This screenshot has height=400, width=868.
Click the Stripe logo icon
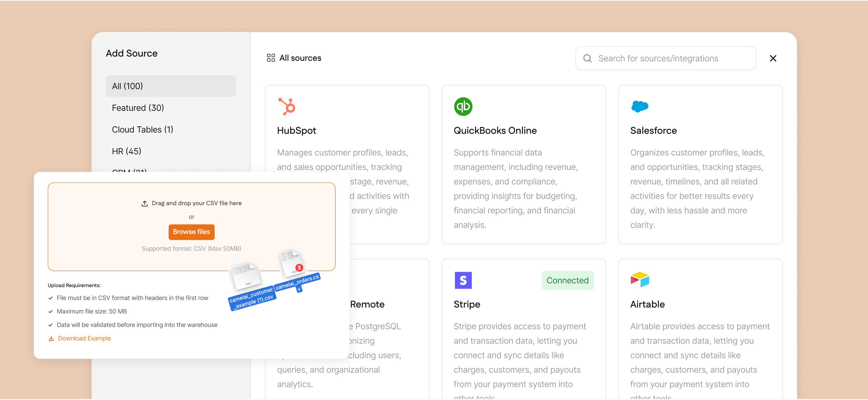coord(463,280)
